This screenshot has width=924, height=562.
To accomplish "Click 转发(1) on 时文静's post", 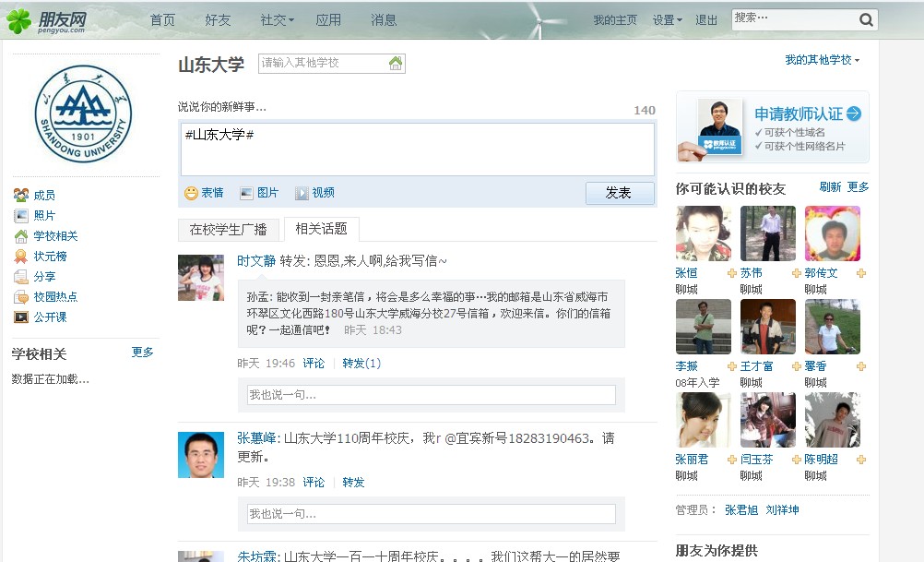I will point(361,364).
